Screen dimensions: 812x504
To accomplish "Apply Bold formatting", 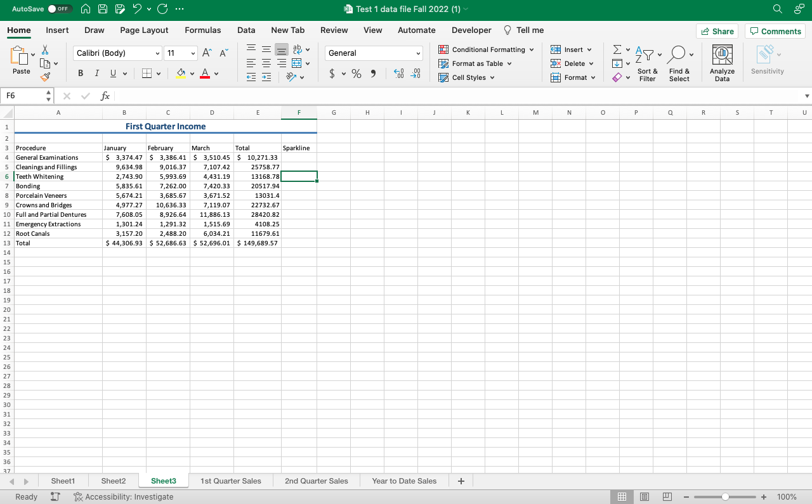I will pos(81,74).
